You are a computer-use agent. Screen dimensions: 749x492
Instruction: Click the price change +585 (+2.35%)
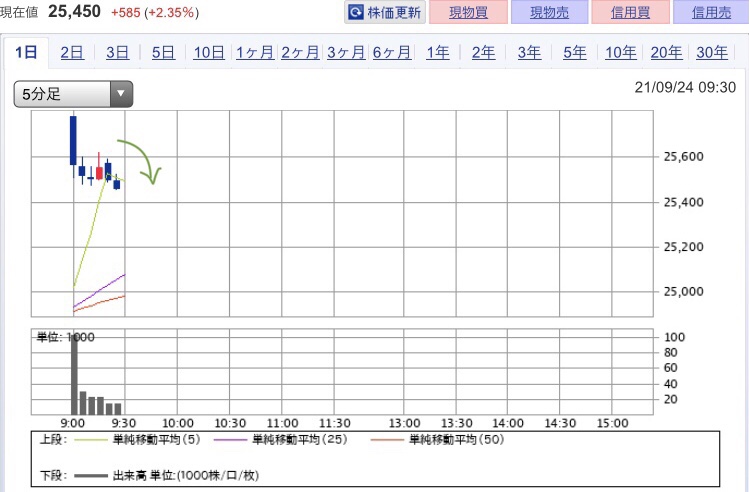tap(155, 12)
